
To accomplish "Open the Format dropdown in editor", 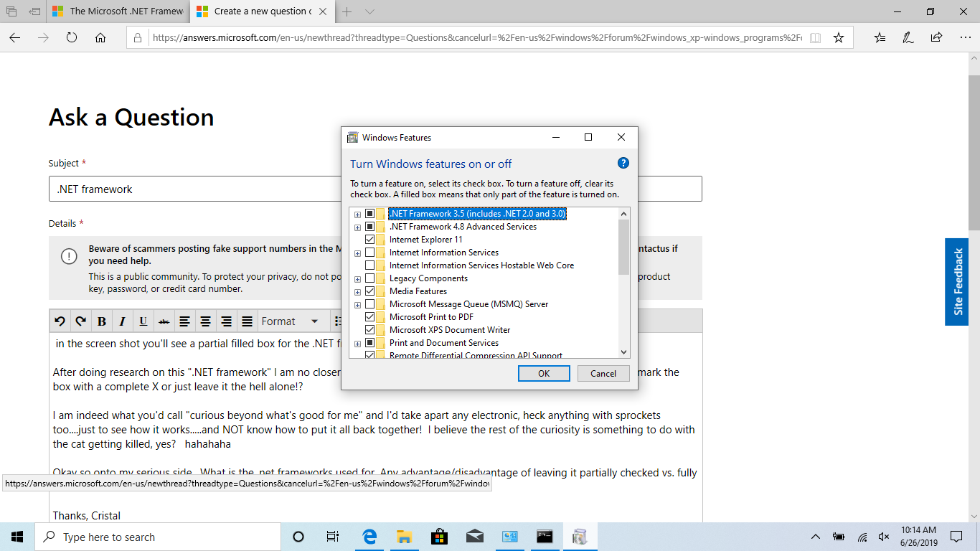I will click(291, 321).
